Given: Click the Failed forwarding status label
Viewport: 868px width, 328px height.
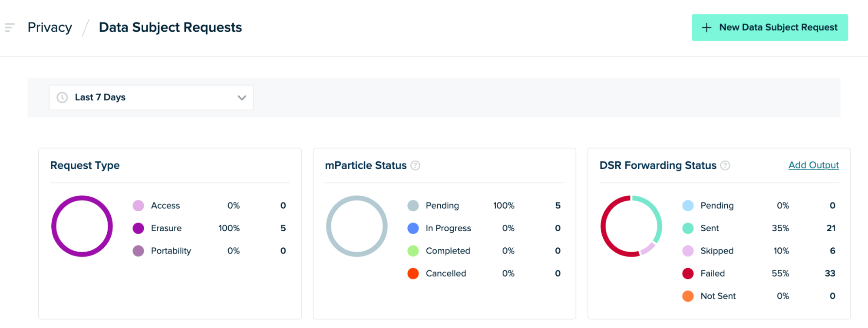Looking at the screenshot, I should point(713,273).
